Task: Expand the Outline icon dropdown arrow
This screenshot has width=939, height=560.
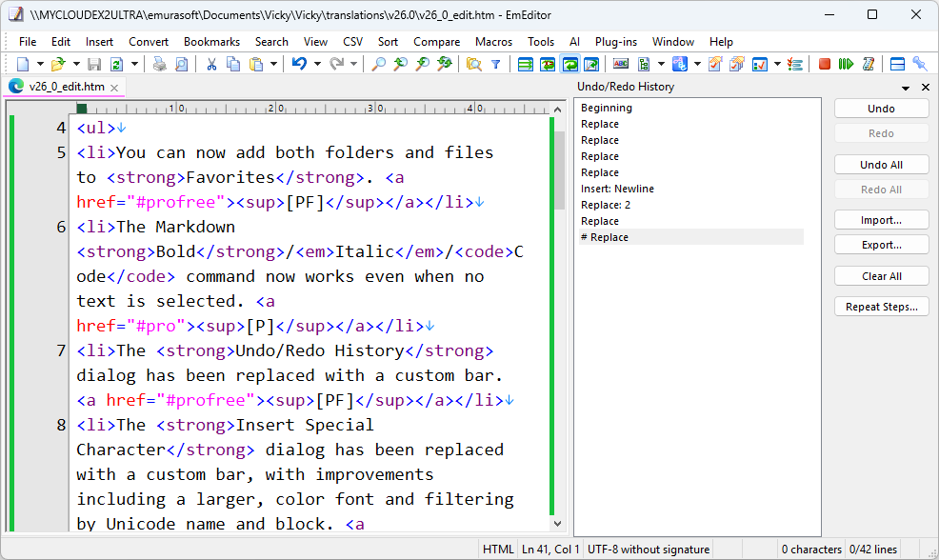Action: [x=661, y=64]
